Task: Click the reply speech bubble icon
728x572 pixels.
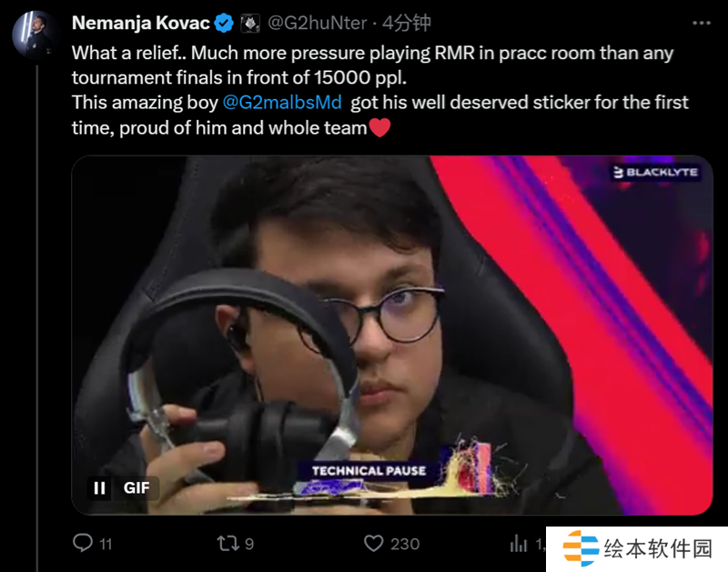Action: [83, 543]
